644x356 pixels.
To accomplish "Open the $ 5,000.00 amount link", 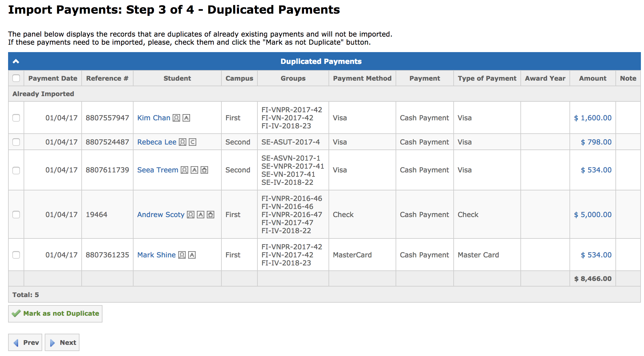I will [592, 215].
